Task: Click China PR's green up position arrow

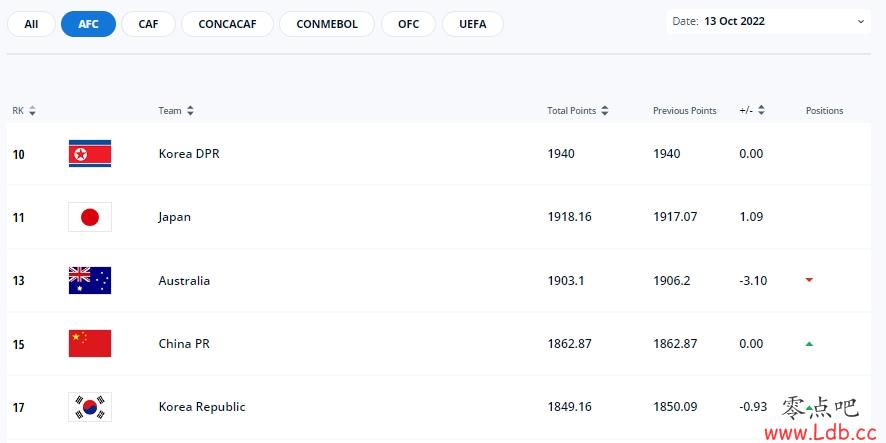Action: [809, 344]
